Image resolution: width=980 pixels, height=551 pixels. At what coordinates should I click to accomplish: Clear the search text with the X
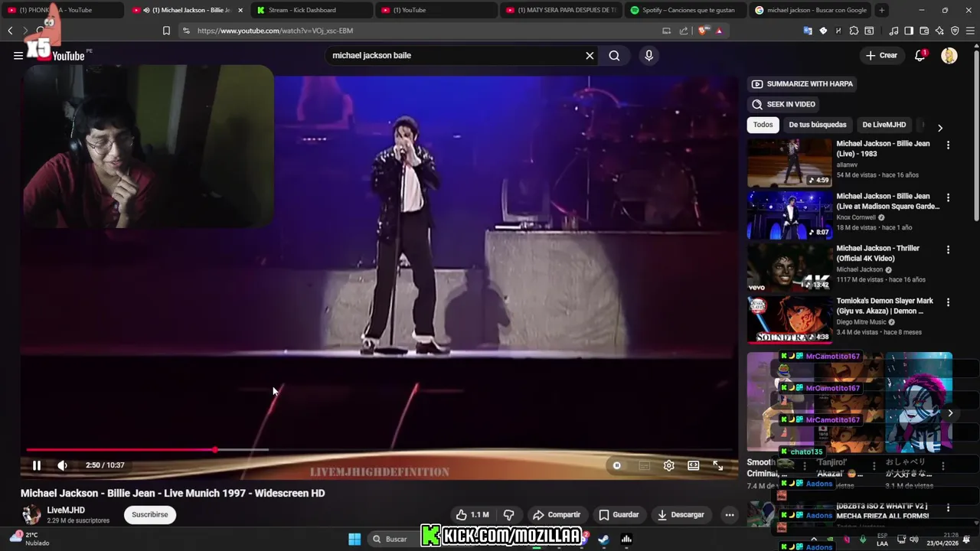click(590, 56)
